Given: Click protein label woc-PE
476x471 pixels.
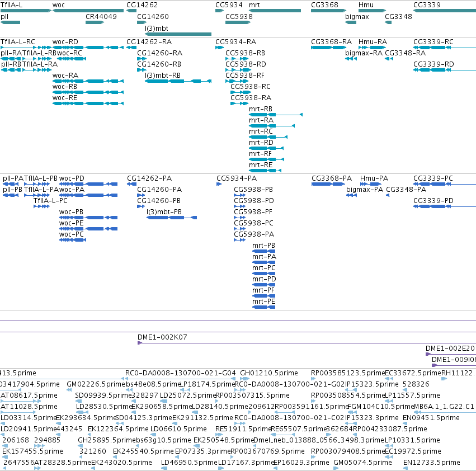Looking at the screenshot, I should (x=72, y=223).
